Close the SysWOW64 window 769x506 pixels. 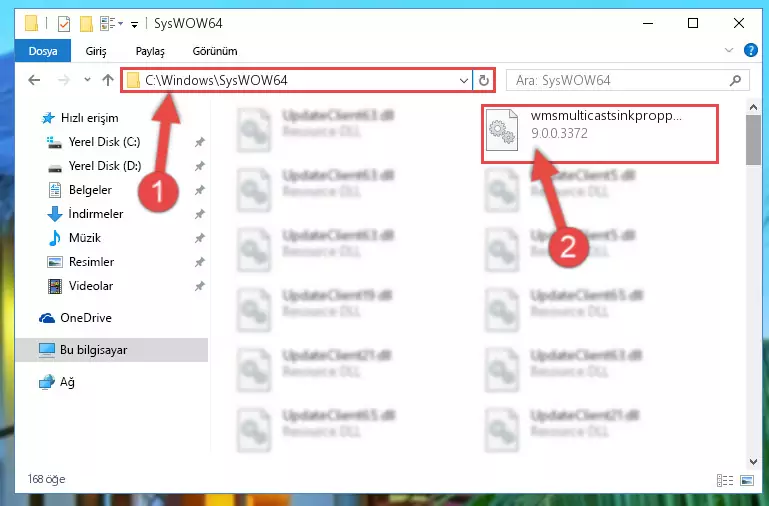click(739, 23)
